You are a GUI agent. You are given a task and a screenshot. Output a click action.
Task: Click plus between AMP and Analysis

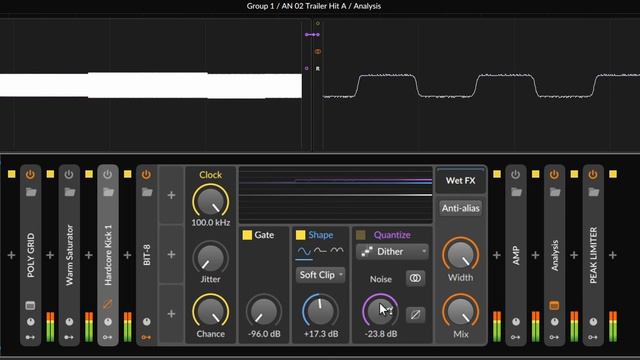click(x=535, y=255)
